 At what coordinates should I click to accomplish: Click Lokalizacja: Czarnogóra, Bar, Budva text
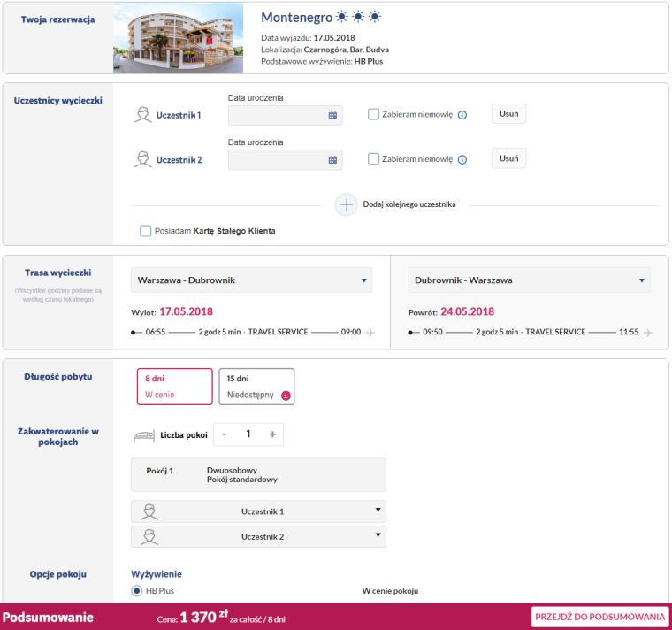(x=325, y=50)
